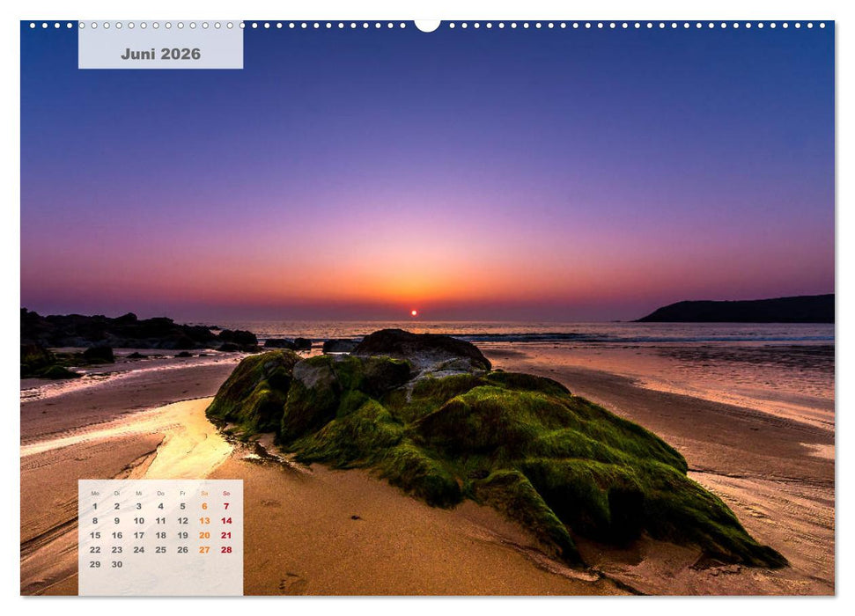This screenshot has width=855, height=616.
Task: Click date 13 in the Sa column
Action: [x=204, y=521]
